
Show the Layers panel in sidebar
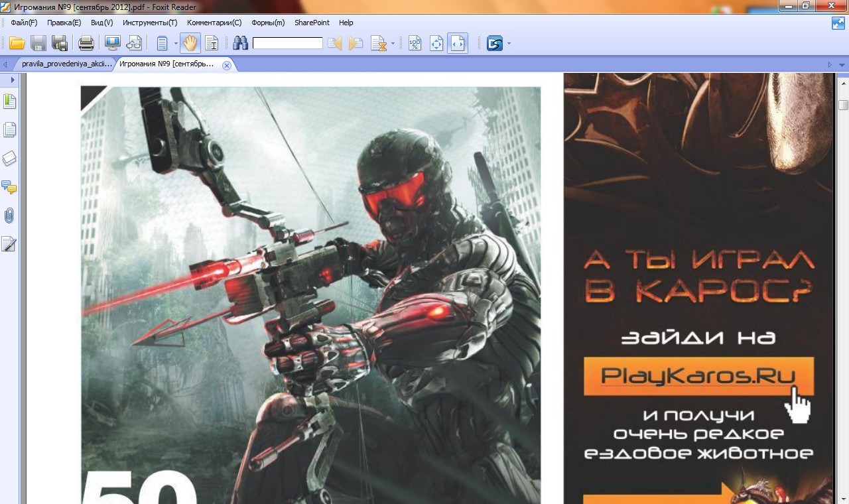coord(9,158)
